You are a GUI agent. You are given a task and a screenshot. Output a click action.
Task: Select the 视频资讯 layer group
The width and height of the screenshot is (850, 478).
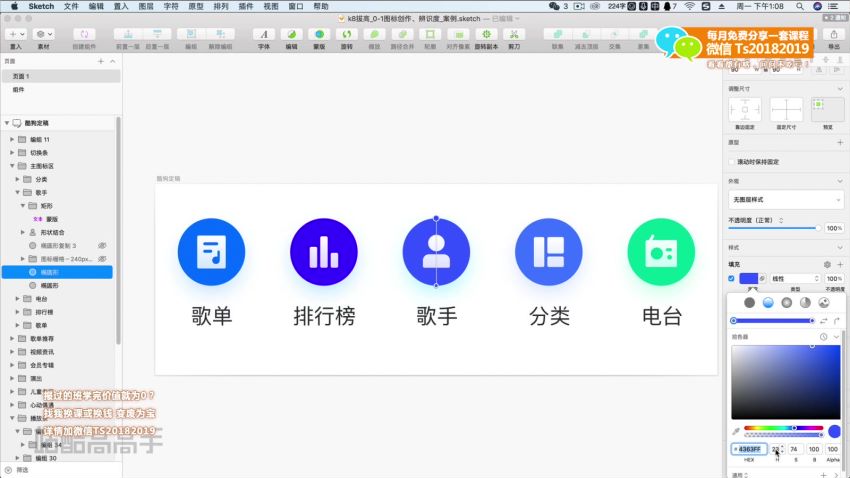tap(57, 352)
